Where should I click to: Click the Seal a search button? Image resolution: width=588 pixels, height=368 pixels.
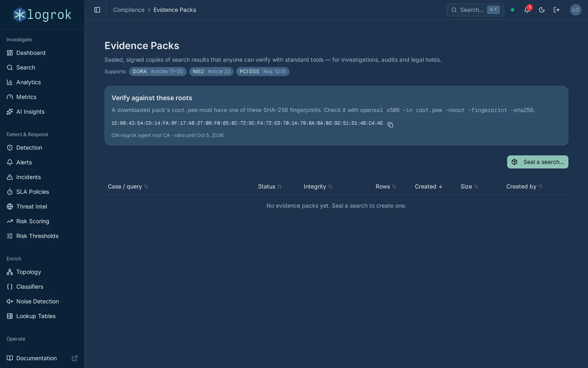[x=537, y=162]
